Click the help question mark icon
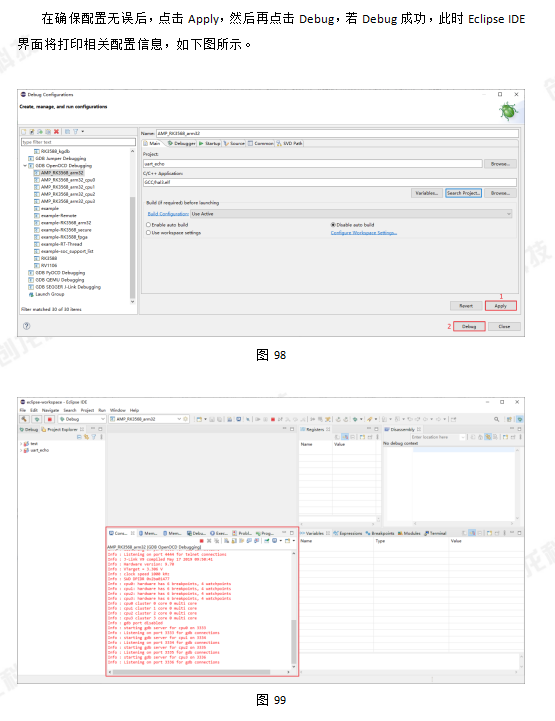The width and height of the screenshot is (555, 721). click(x=27, y=326)
